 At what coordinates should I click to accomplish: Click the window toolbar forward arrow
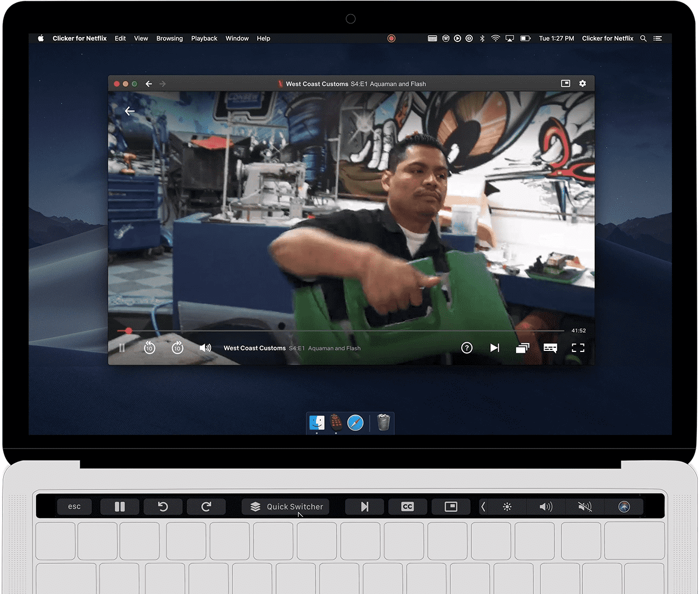(x=162, y=84)
